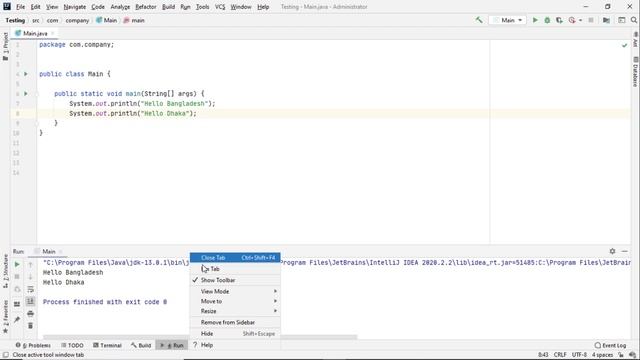Viewport: 640px width, 360px height.
Task: Select Remove from Sidebar option
Action: [235, 322]
